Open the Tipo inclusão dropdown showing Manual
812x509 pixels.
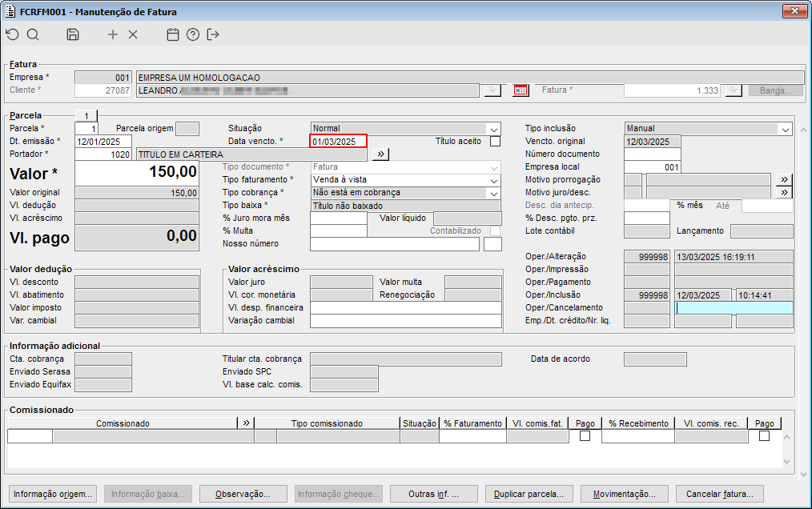tap(786, 128)
